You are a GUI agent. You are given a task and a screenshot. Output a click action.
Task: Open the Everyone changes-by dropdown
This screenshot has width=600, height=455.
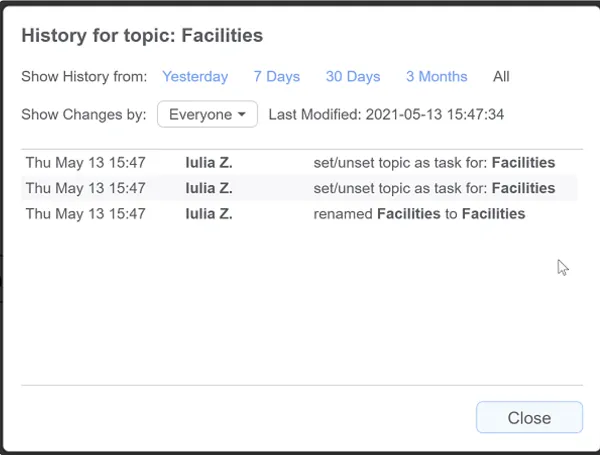tap(207, 114)
